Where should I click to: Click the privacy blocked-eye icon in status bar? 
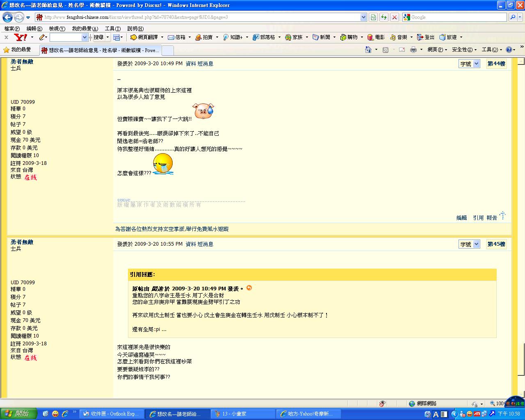coord(382,404)
